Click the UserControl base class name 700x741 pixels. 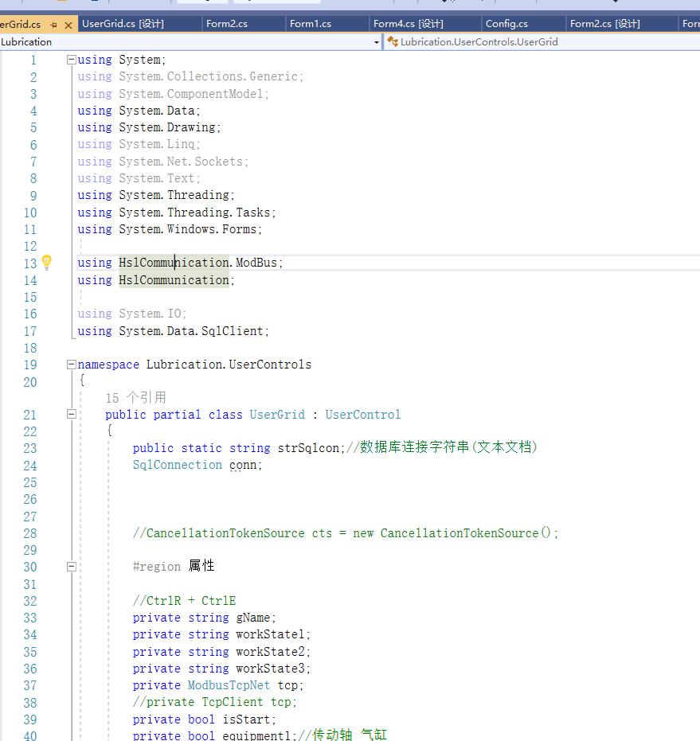tap(362, 415)
